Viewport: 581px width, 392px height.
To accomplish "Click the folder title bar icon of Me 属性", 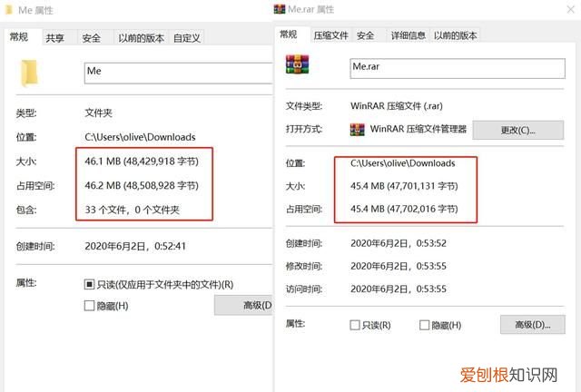I will click(10, 10).
